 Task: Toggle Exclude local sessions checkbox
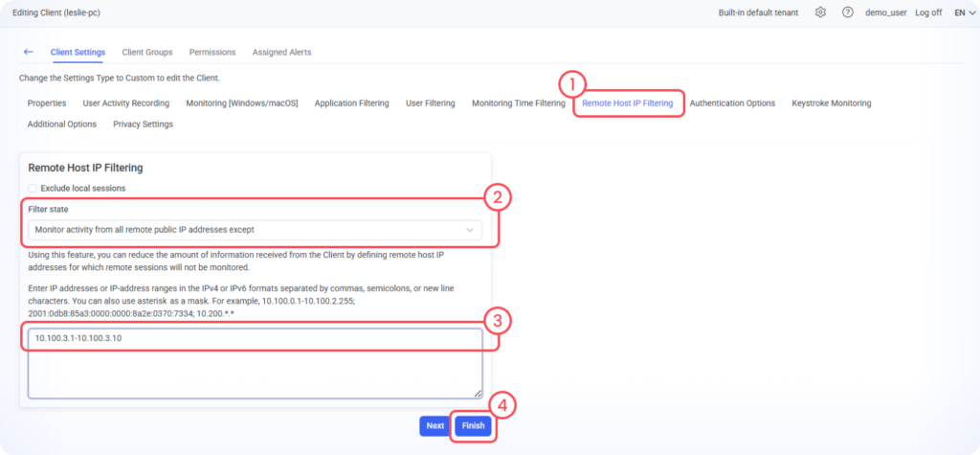coord(33,188)
